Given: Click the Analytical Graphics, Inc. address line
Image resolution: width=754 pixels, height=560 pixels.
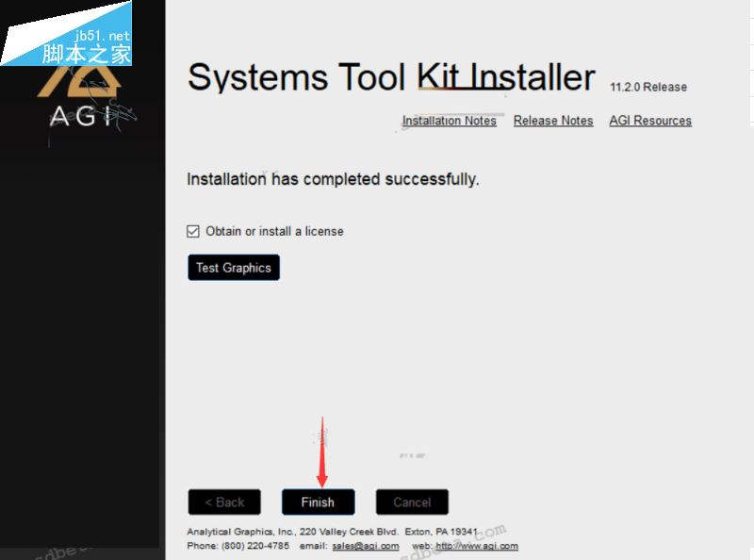Looking at the screenshot, I should click(x=332, y=532).
